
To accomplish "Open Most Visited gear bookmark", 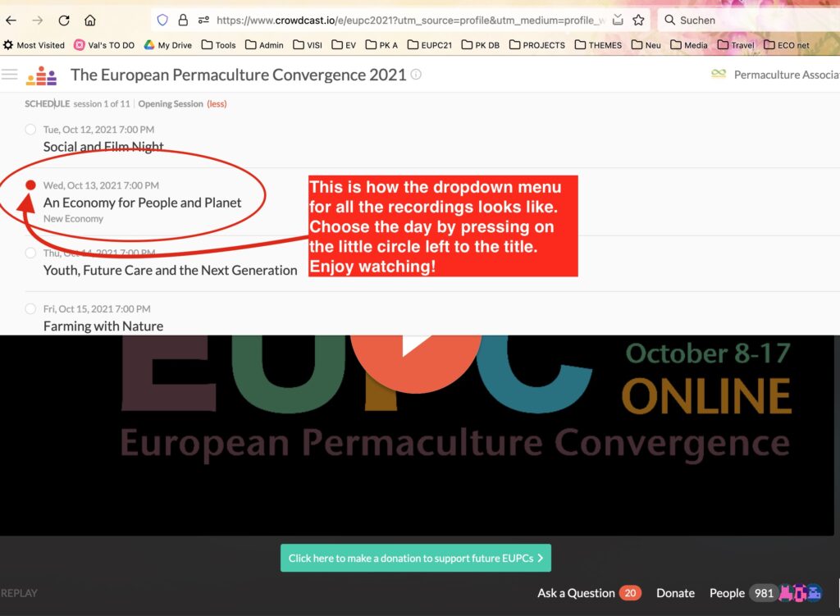I will point(34,45).
